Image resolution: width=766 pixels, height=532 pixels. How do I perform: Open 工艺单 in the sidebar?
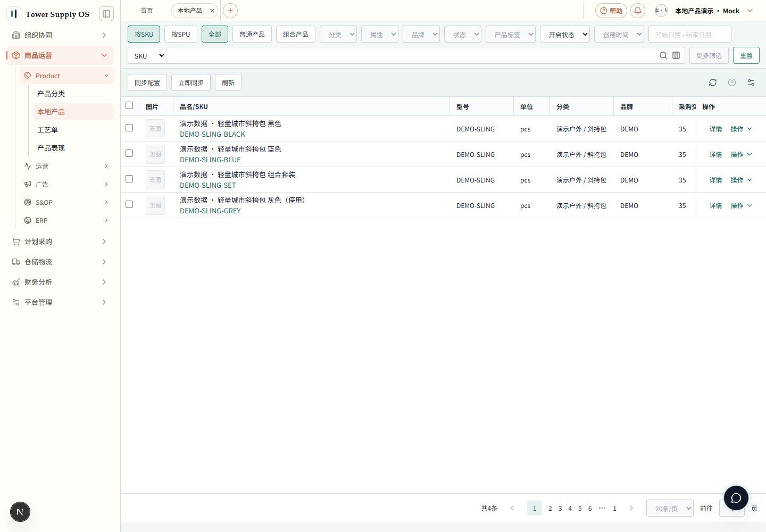73,130
